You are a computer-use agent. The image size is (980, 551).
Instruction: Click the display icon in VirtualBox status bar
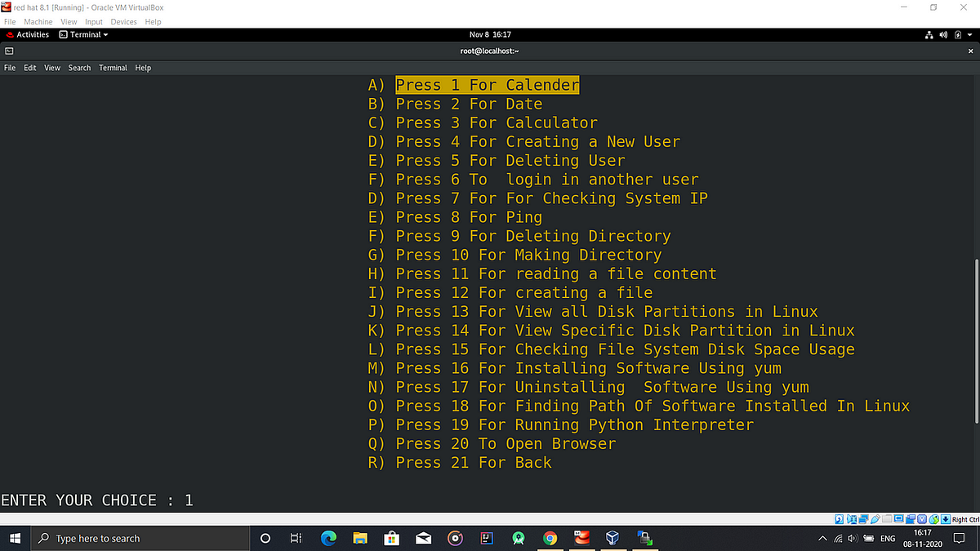click(x=898, y=519)
